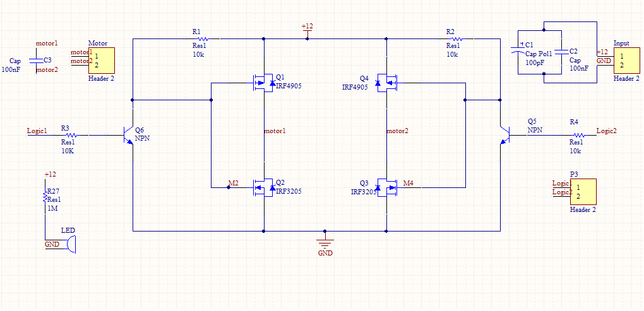
Task: Select the R4 resistor near Logic2
Action: [578, 135]
